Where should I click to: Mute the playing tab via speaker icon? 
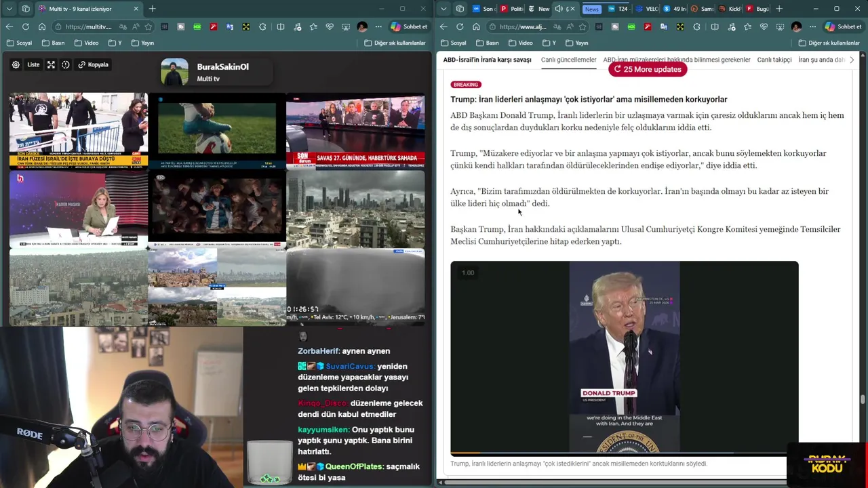559,9
